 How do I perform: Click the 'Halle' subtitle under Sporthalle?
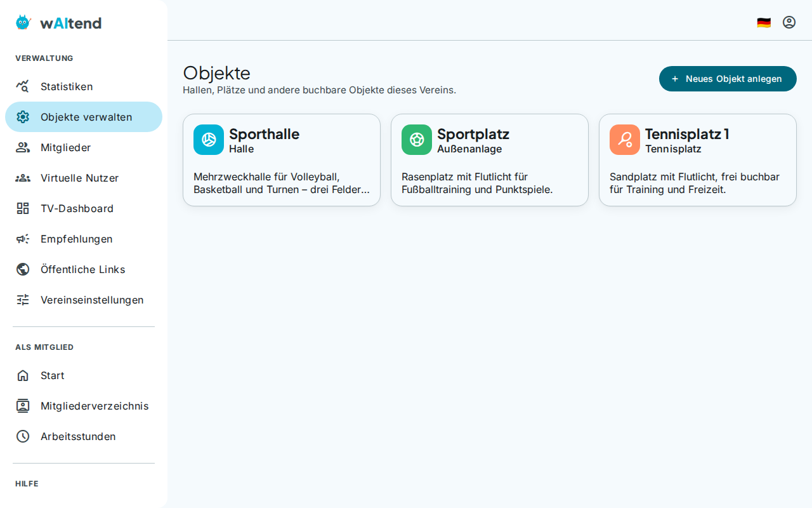(241, 149)
